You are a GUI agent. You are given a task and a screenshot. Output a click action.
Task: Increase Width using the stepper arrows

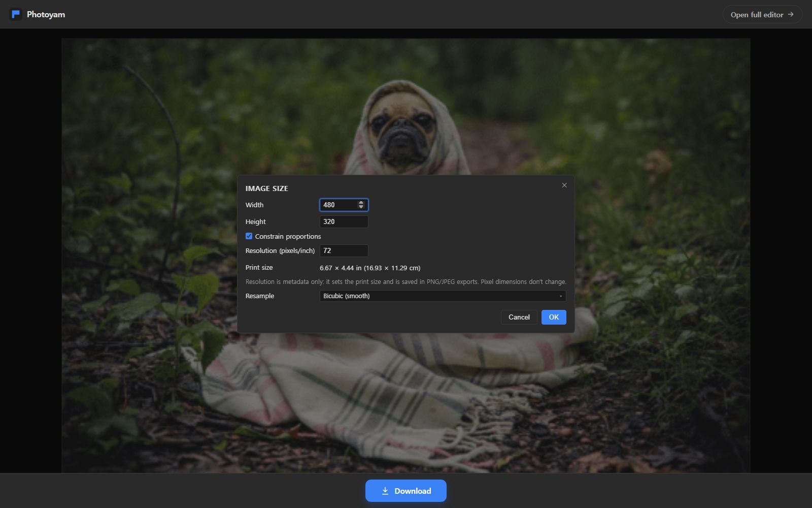click(x=361, y=203)
